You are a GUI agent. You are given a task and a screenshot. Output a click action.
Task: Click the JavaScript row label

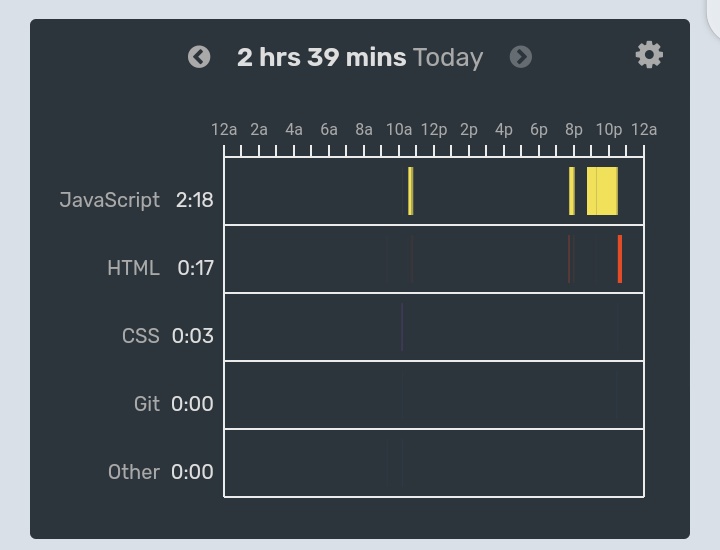click(110, 200)
